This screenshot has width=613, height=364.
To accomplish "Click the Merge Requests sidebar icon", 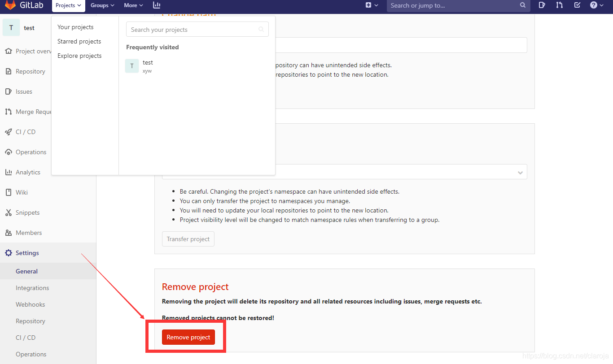I will click(9, 112).
